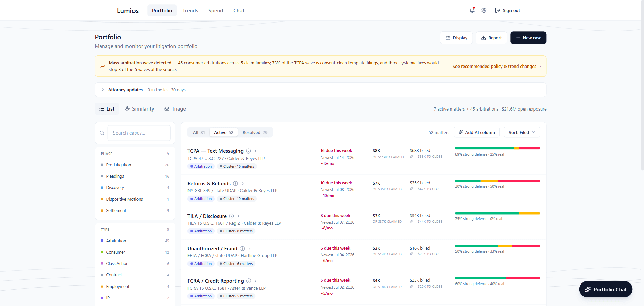Filter by Pleadings phase
Screen dimensions: 644x306
(135, 176)
